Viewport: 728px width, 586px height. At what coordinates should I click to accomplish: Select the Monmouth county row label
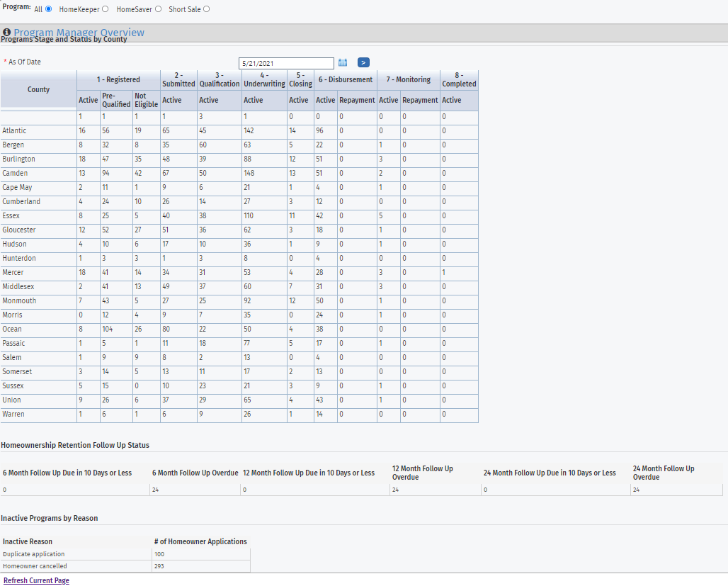(x=19, y=300)
